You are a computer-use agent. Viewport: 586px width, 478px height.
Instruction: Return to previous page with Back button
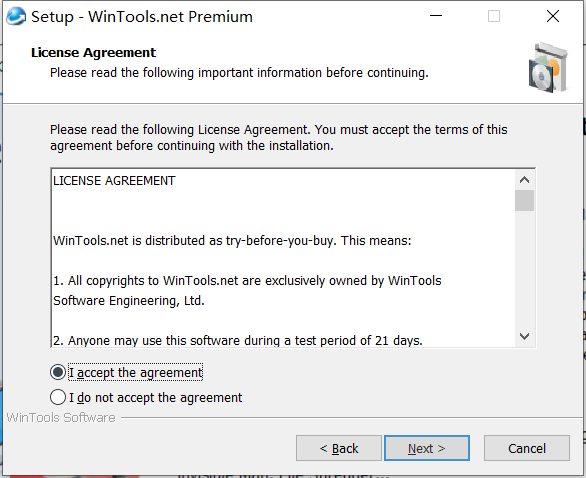(x=339, y=448)
